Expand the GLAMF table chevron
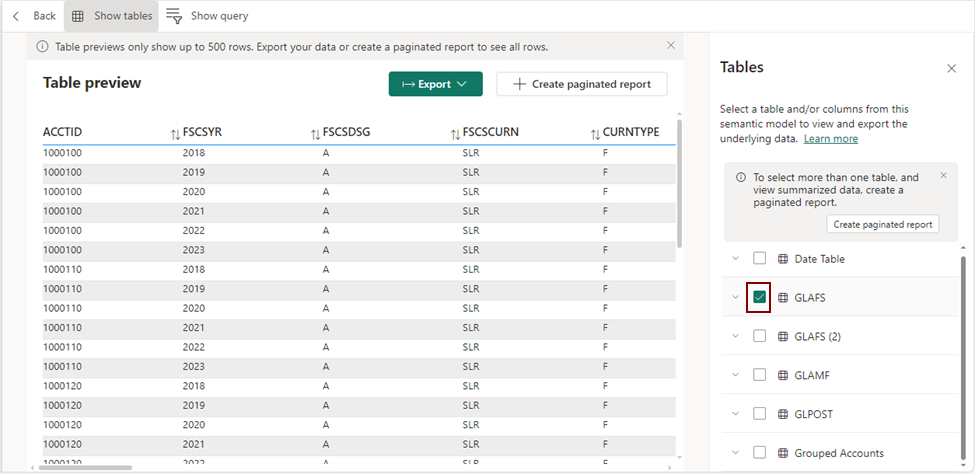The width and height of the screenshot is (975, 474). pyautogui.click(x=736, y=374)
